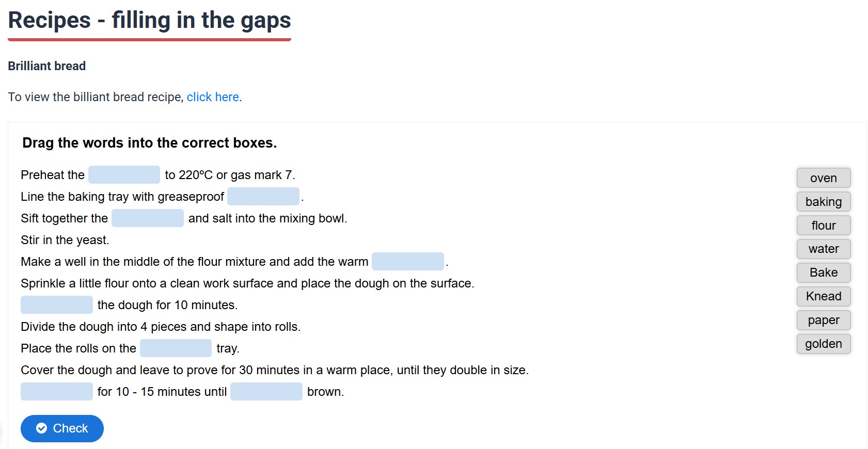Pick the 'flour' word tile
Viewport: 868px width, 449px height.
(x=823, y=226)
